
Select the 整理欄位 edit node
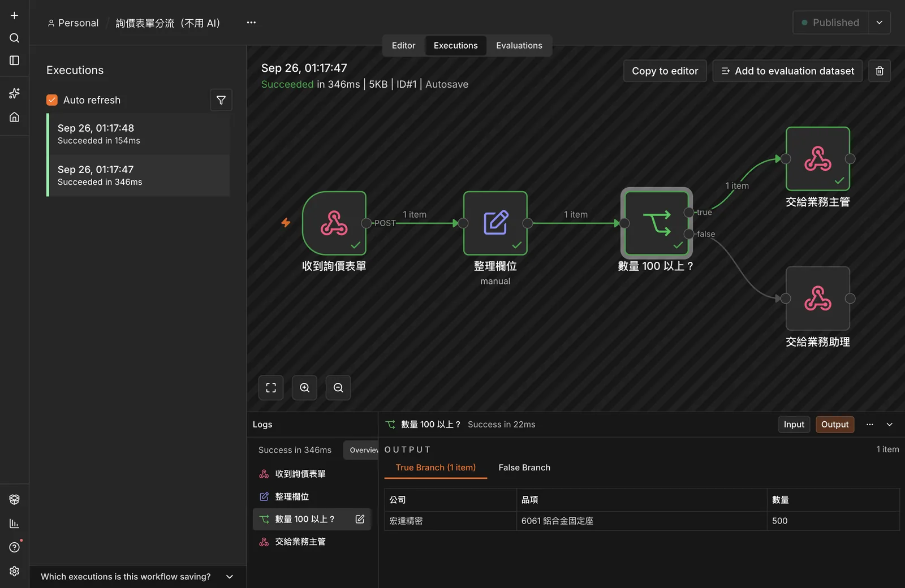coord(495,223)
